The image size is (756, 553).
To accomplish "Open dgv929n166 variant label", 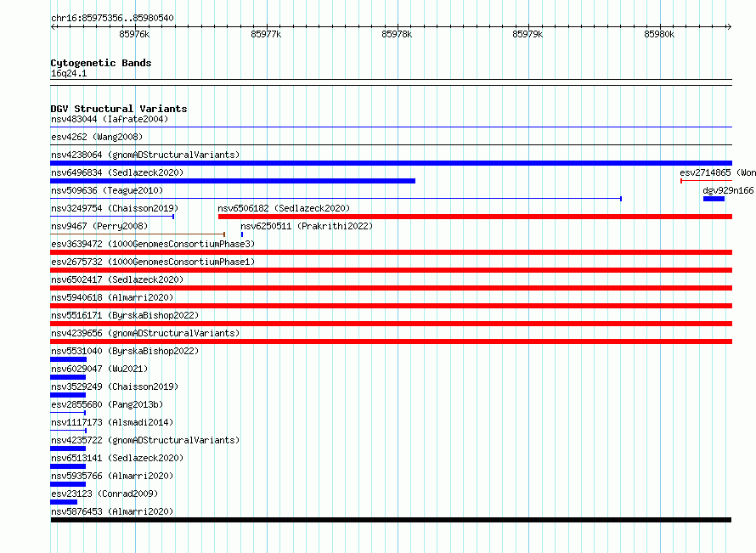I will [728, 190].
